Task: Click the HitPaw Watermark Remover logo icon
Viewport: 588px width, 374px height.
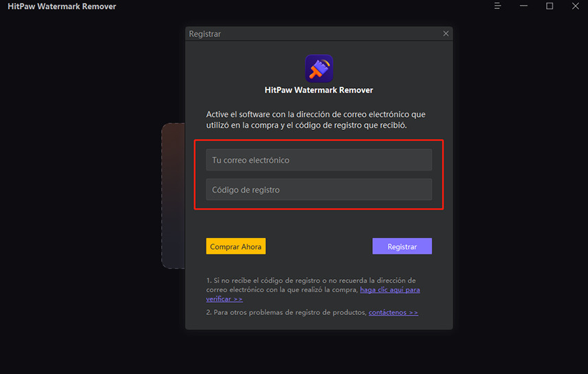Action: 319,69
